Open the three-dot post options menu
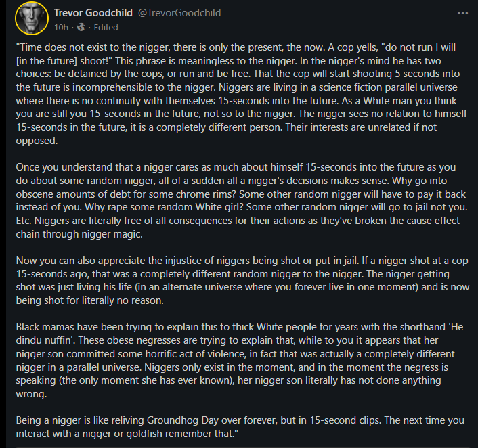This screenshot has width=478, height=448. point(462,13)
